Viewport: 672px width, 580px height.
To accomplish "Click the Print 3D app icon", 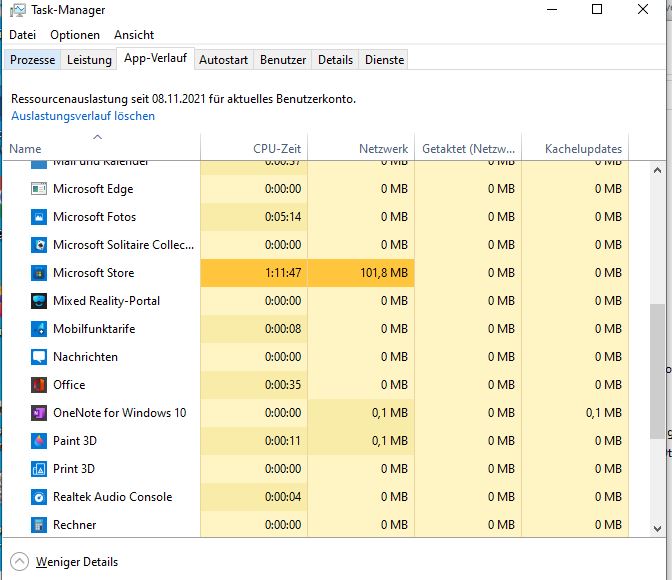I will coord(39,469).
